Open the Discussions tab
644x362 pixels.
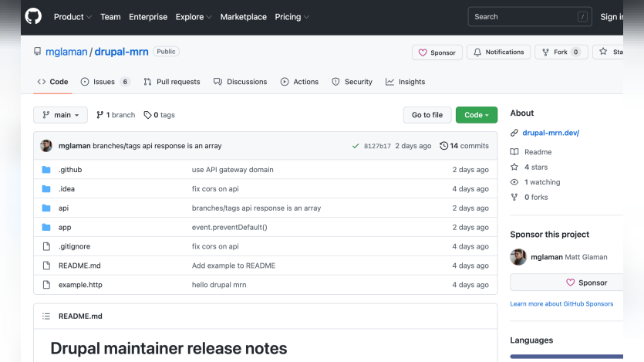point(241,82)
